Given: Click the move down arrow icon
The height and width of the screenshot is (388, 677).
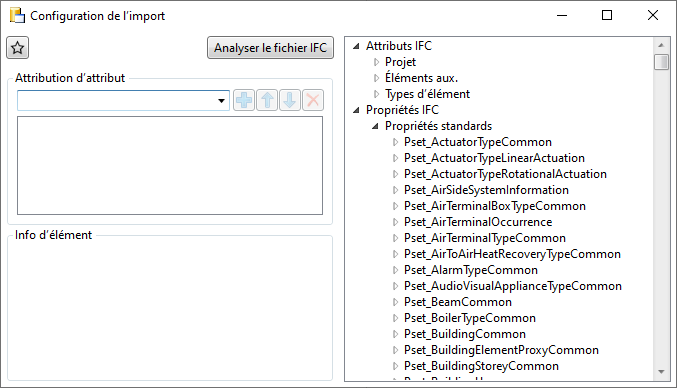Looking at the screenshot, I should [x=290, y=100].
